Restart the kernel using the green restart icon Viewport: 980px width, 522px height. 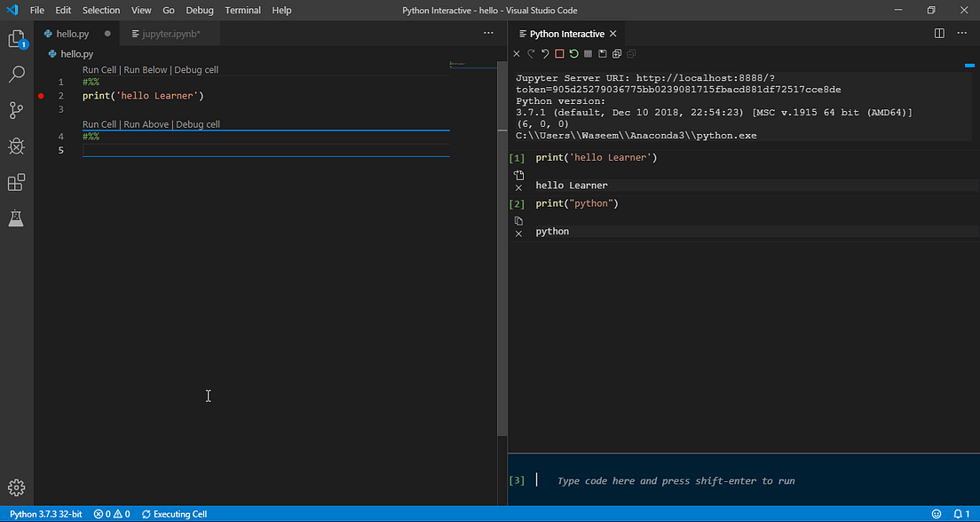coord(573,53)
